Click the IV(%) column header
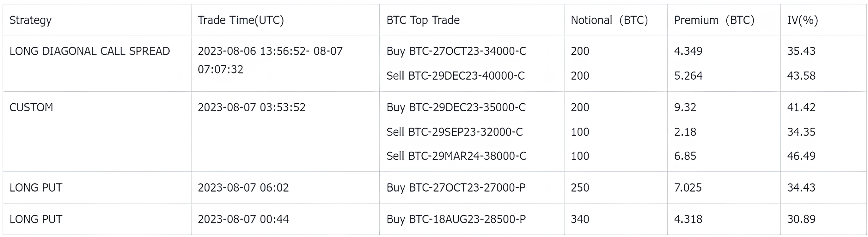Screen dimensions: 868x237 [802, 20]
